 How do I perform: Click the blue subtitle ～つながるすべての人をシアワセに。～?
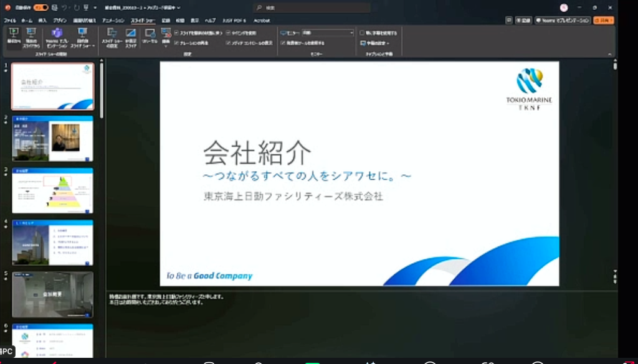click(307, 175)
